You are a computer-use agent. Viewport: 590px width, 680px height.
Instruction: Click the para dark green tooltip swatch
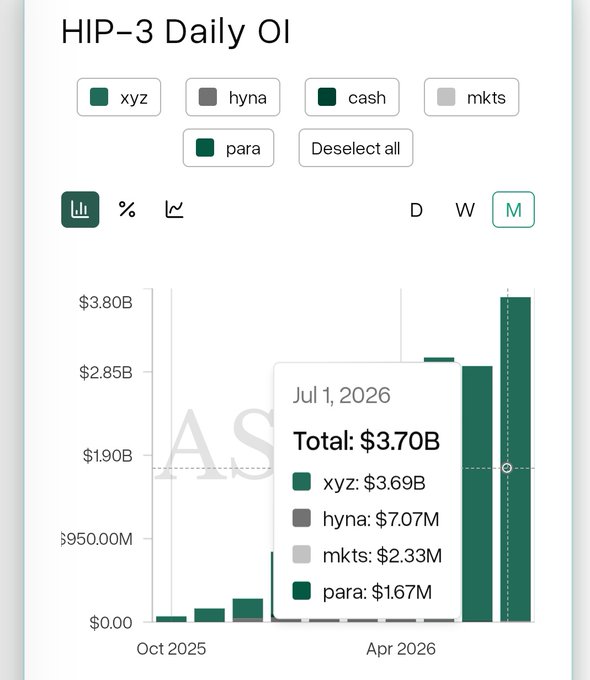click(302, 591)
